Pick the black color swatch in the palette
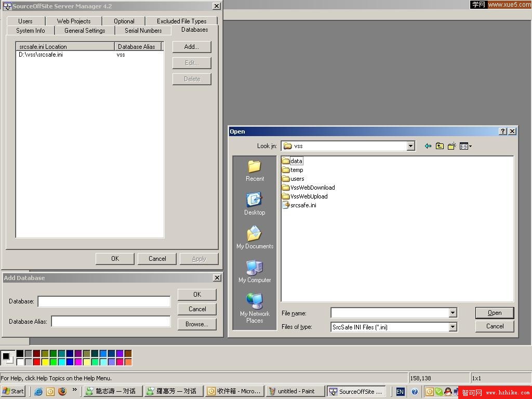Image resolution: width=532 pixels, height=399 pixels. click(x=20, y=354)
